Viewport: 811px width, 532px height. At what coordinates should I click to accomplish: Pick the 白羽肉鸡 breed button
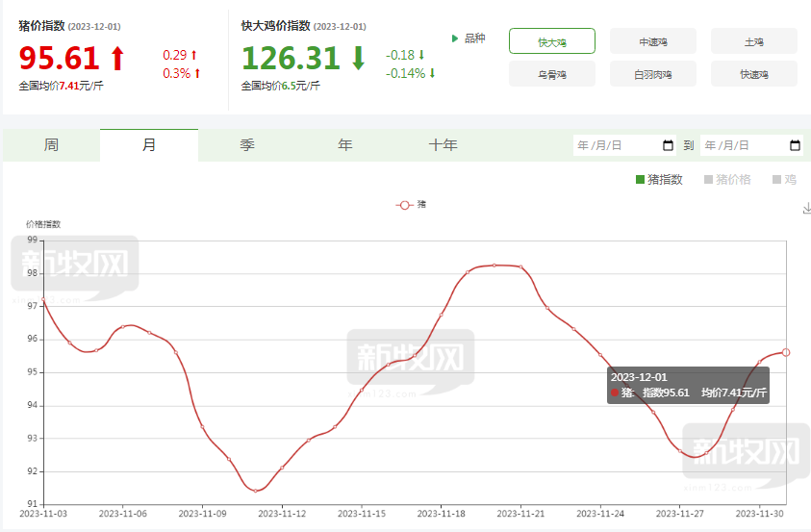click(652, 74)
